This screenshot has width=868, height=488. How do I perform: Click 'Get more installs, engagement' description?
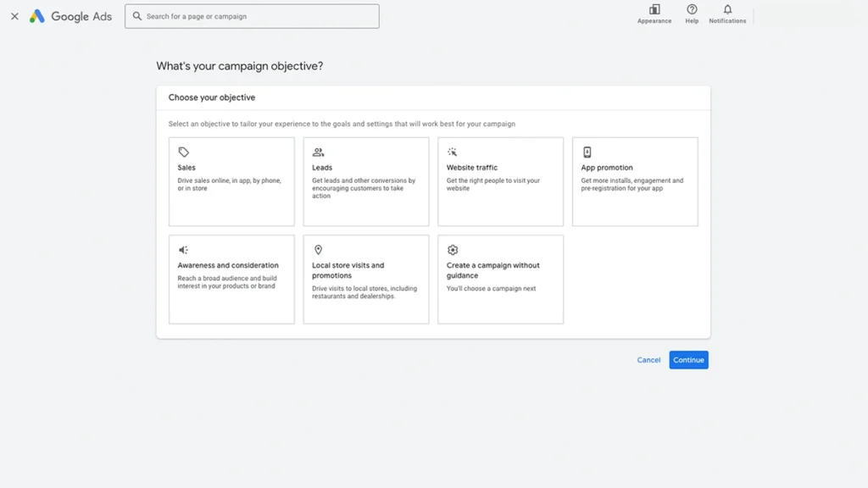coord(632,184)
